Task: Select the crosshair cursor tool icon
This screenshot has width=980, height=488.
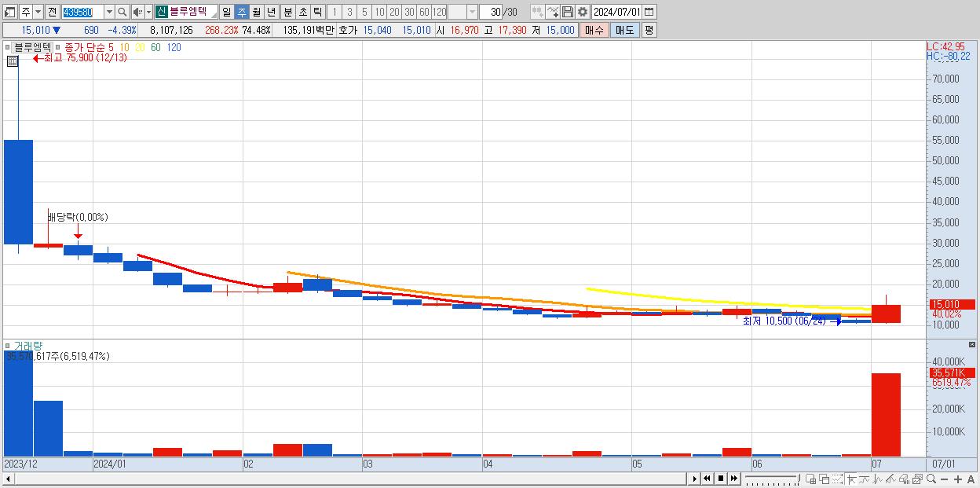Action: pyautogui.click(x=851, y=479)
